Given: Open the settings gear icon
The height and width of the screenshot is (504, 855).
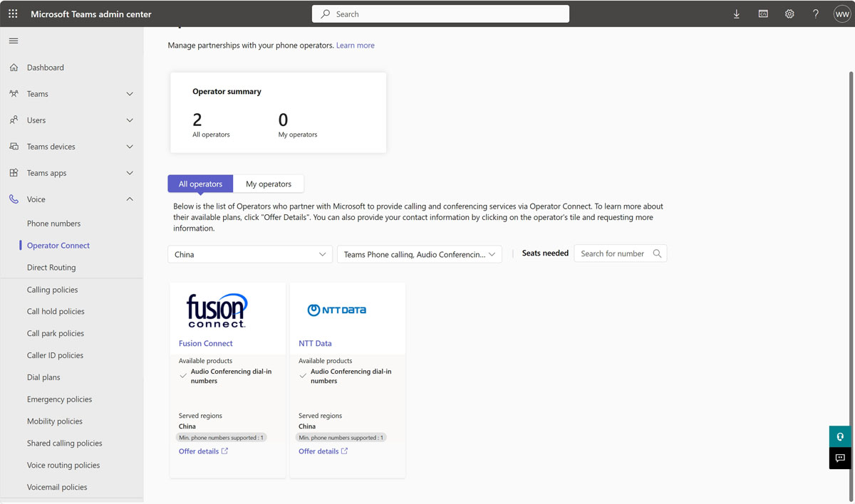Looking at the screenshot, I should pyautogui.click(x=789, y=14).
